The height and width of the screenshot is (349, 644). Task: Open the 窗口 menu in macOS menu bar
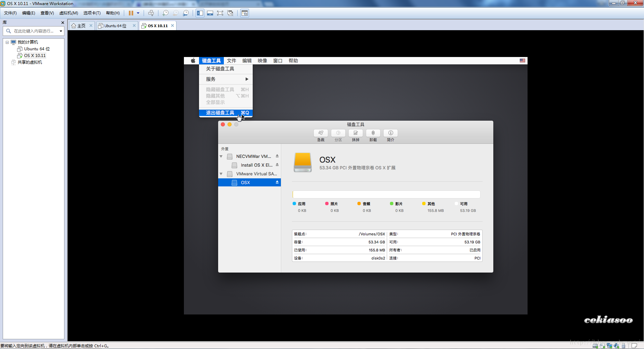(278, 61)
